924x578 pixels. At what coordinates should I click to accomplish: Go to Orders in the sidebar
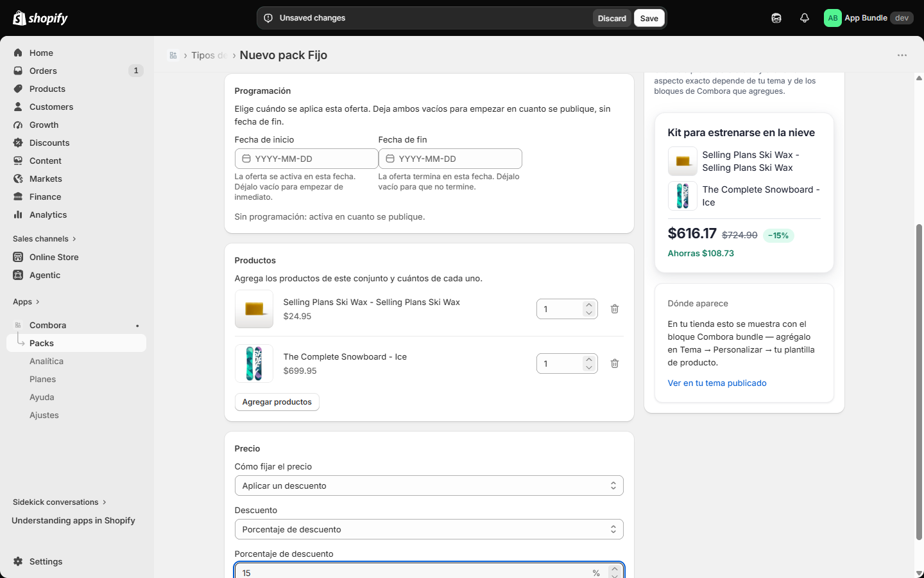76,71
